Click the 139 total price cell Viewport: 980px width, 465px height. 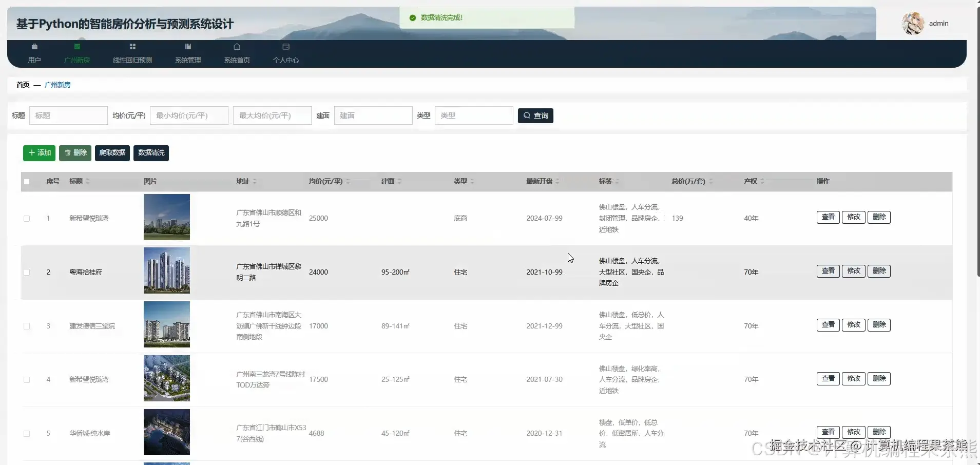677,219
